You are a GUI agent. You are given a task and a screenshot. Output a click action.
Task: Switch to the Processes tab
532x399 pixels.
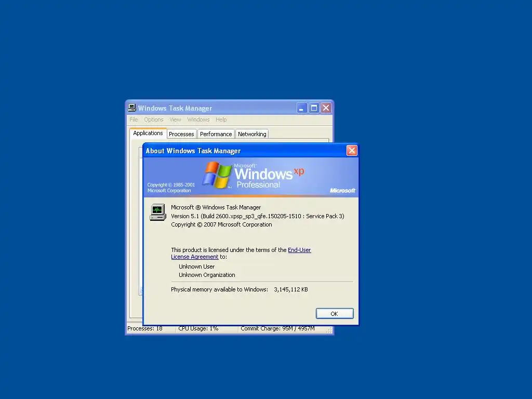[181, 134]
